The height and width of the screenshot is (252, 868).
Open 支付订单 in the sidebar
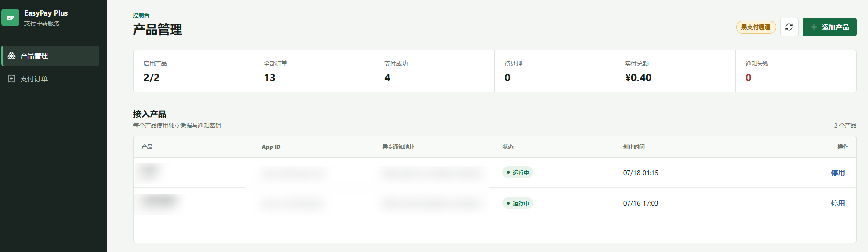pyautogui.click(x=51, y=78)
